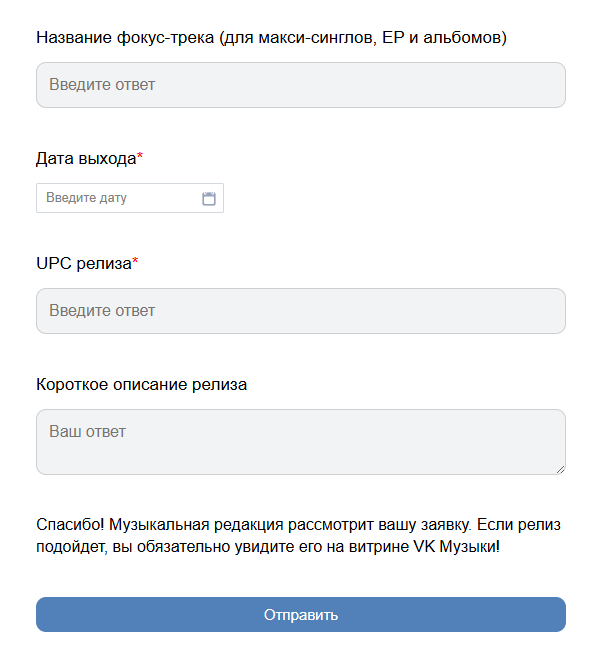Image resolution: width=600 pixels, height=650 pixels.
Task: Grab the textarea resize handle corner
Action: [560, 468]
